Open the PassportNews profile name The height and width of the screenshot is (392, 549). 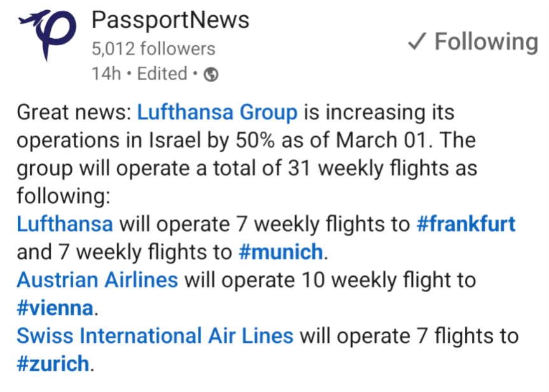(170, 20)
